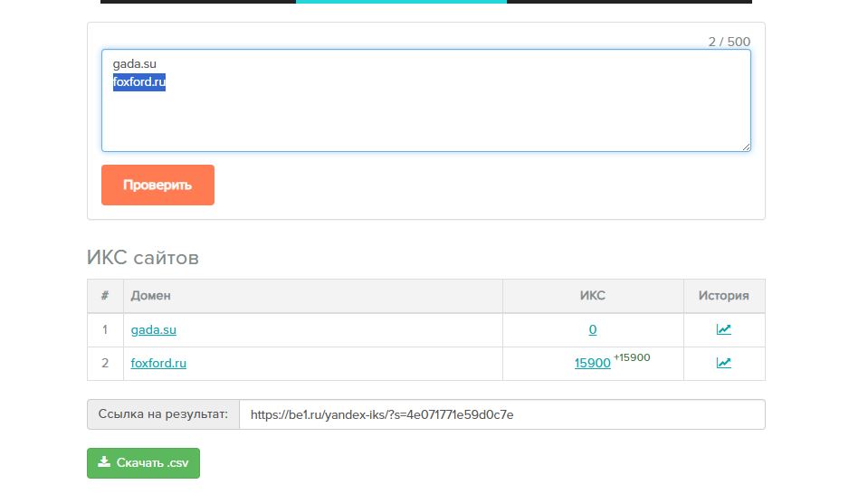Click the textarea resize handle
This screenshot has width=868, height=494.
[746, 147]
